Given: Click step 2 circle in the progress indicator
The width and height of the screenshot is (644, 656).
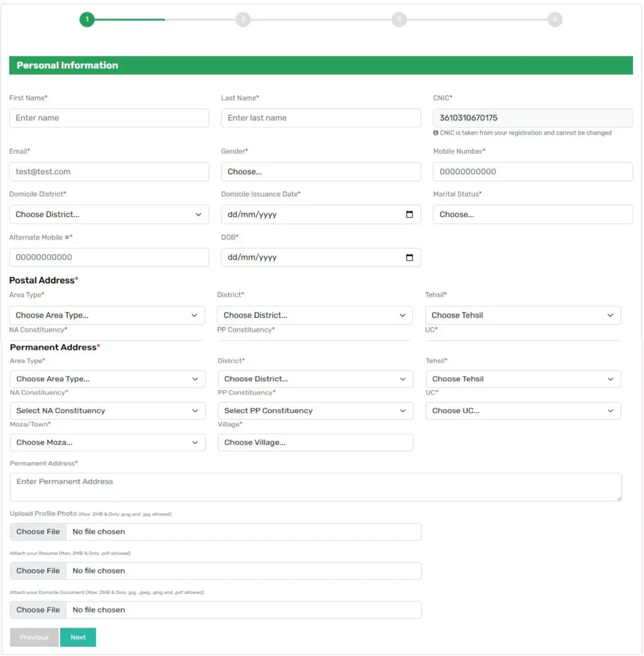Looking at the screenshot, I should (x=243, y=19).
